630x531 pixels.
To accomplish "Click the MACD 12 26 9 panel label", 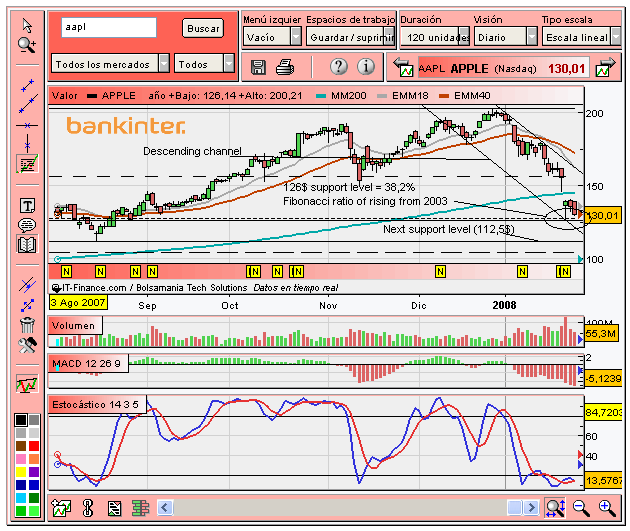I will [88, 364].
